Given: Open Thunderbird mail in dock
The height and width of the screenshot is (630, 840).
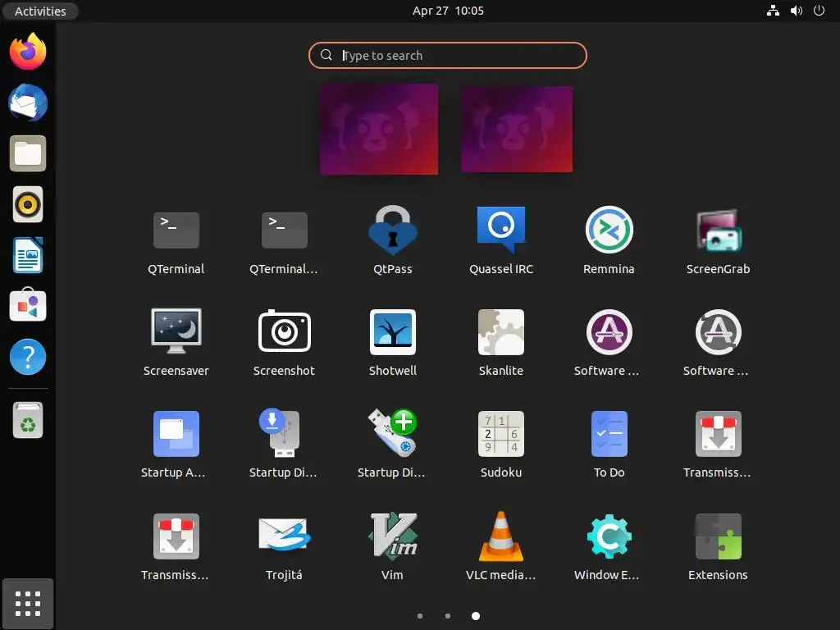Looking at the screenshot, I should pyautogui.click(x=28, y=103).
